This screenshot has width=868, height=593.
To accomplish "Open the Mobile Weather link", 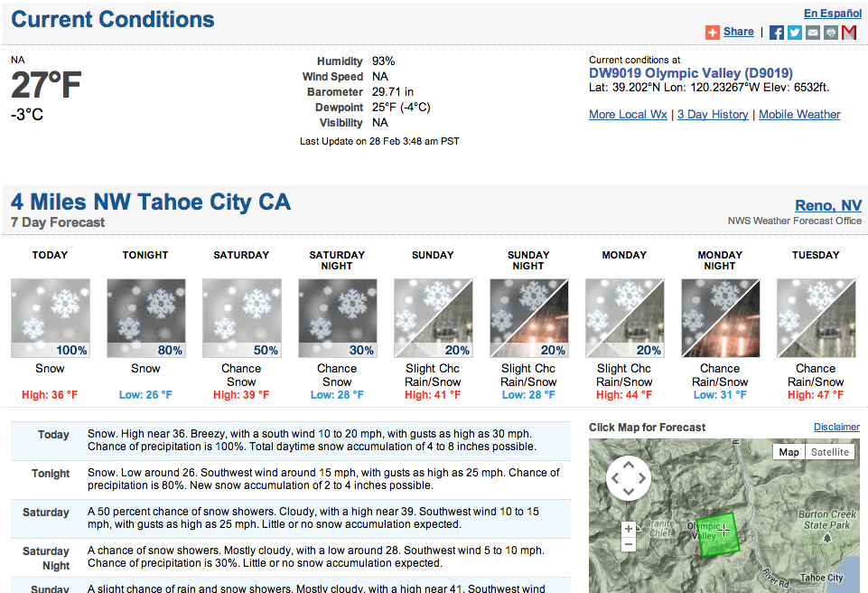I will coord(799,114).
